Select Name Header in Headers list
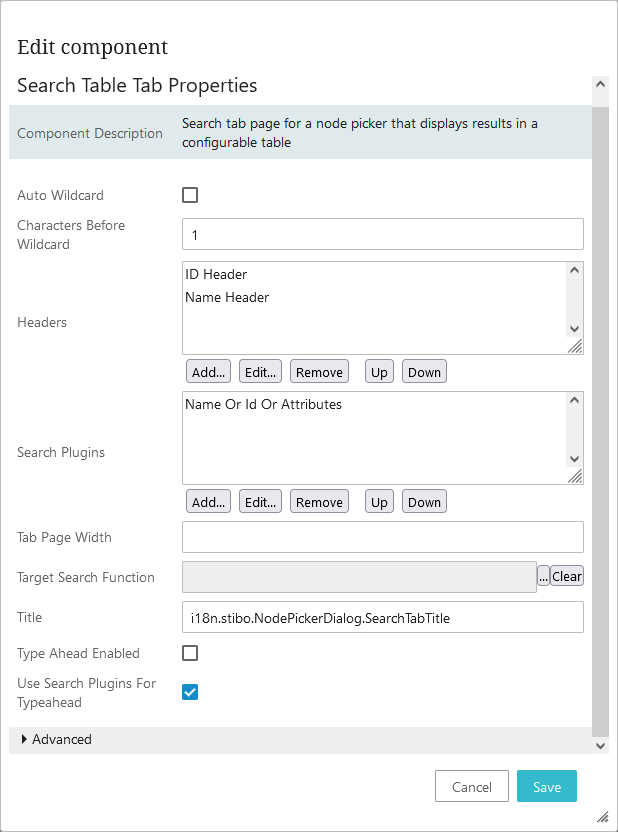 click(x=227, y=297)
